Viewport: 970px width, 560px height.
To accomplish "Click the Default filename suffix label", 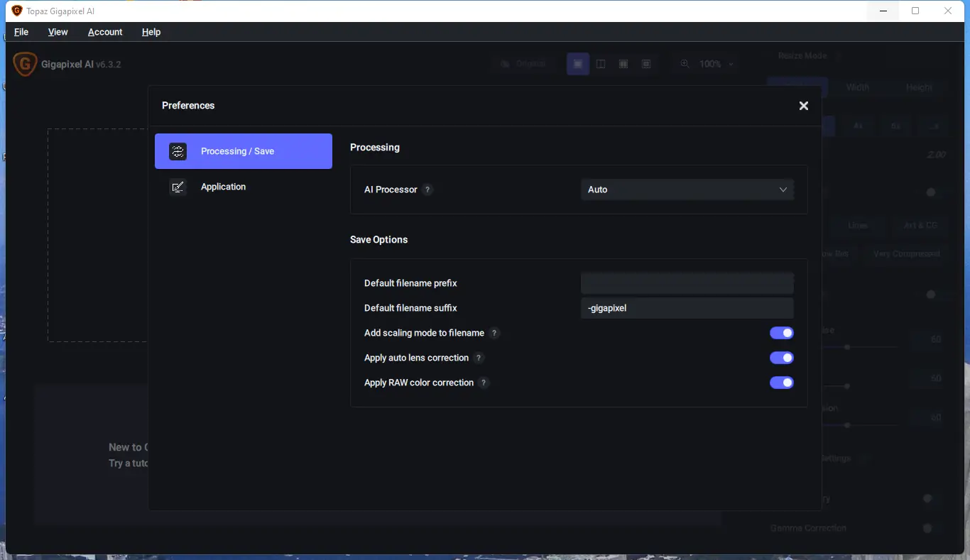I will pos(410,308).
